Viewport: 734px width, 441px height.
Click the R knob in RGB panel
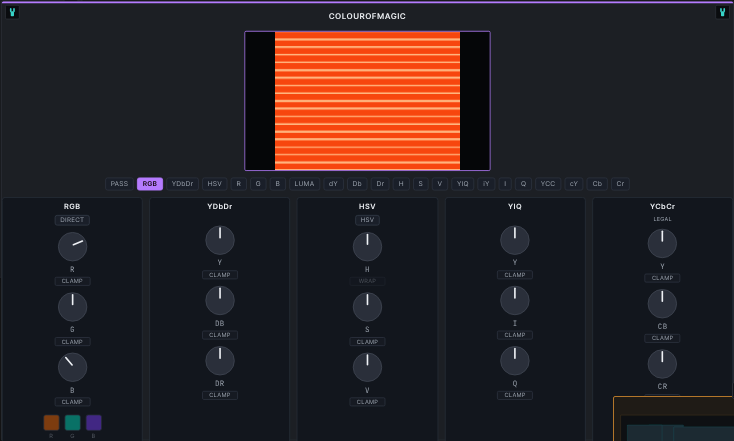pos(73,247)
